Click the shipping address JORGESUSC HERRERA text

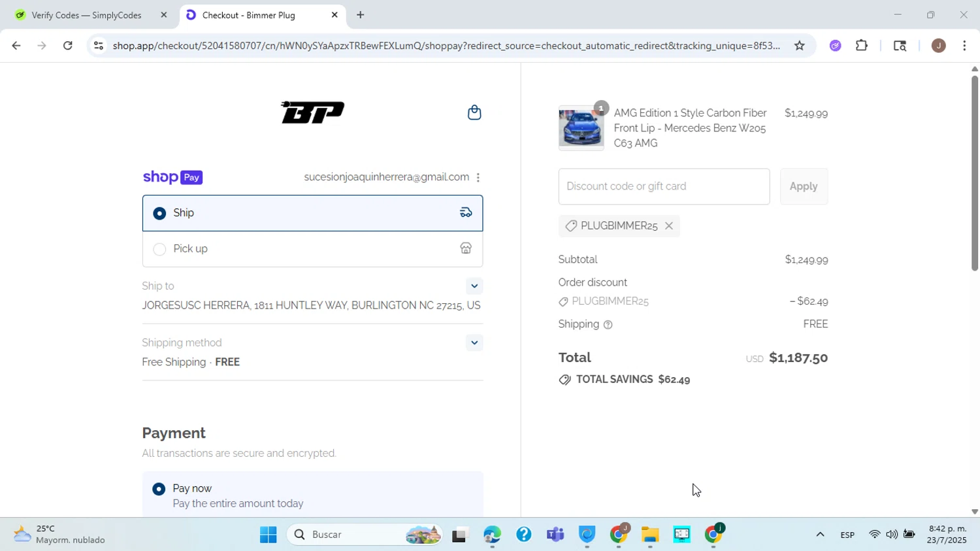(x=311, y=306)
